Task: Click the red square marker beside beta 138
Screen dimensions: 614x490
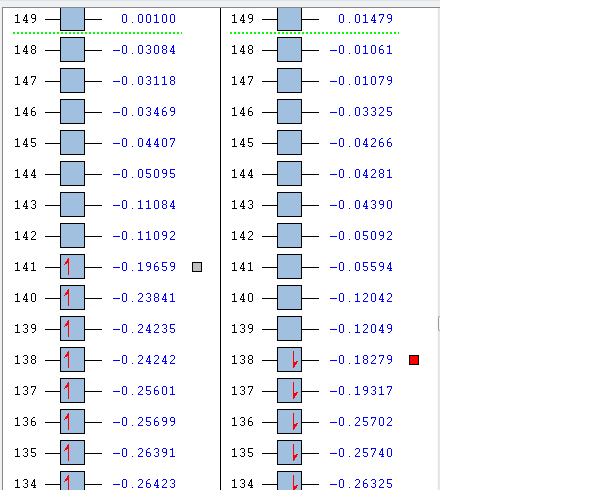Action: point(414,360)
